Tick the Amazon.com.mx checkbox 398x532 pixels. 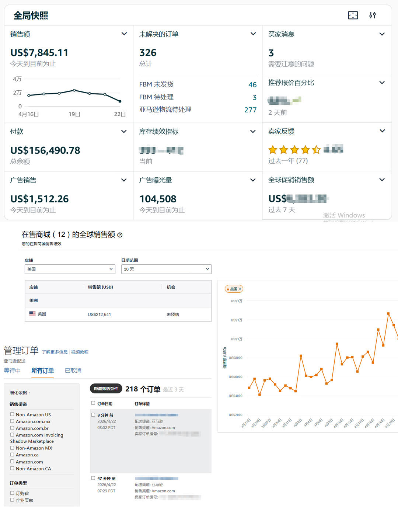tap(12, 421)
